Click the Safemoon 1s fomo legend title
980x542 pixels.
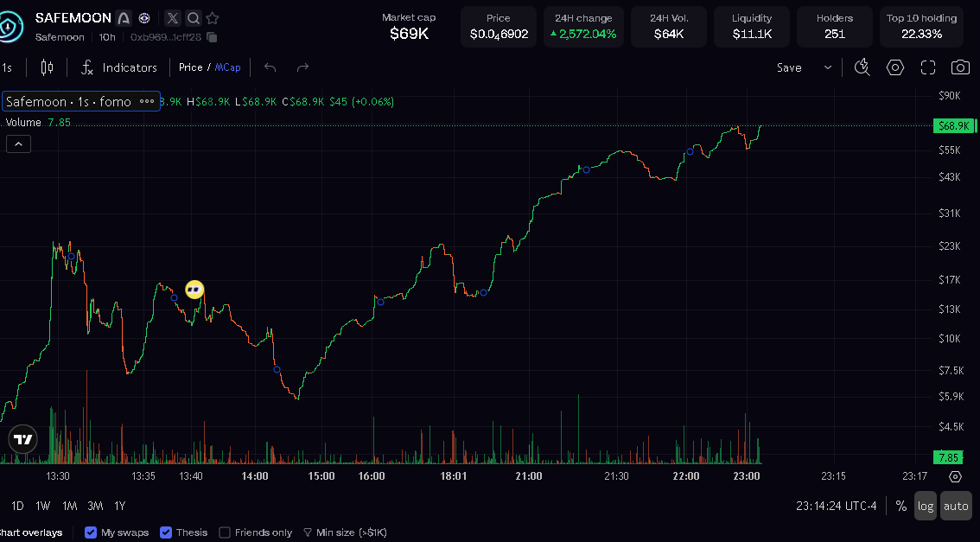[69, 101]
